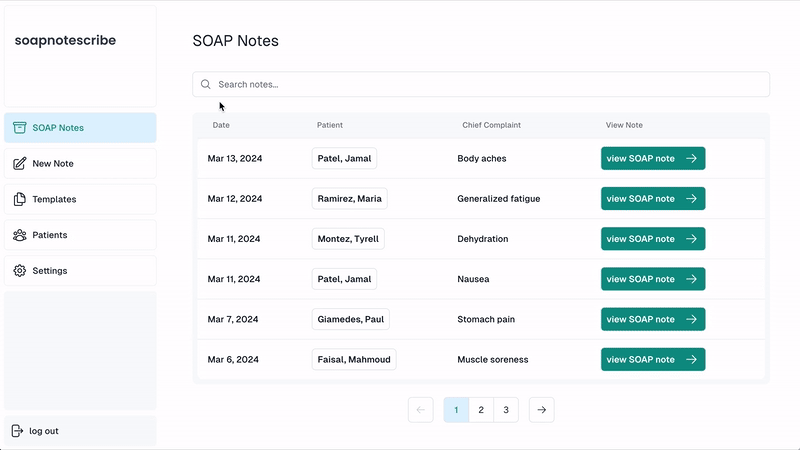Jump to page 3 of notes

click(506, 410)
